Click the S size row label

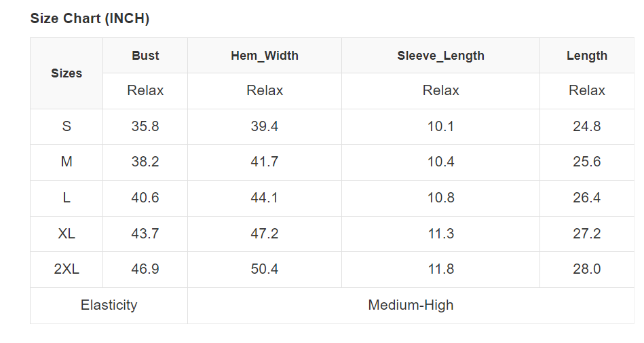[x=67, y=126]
